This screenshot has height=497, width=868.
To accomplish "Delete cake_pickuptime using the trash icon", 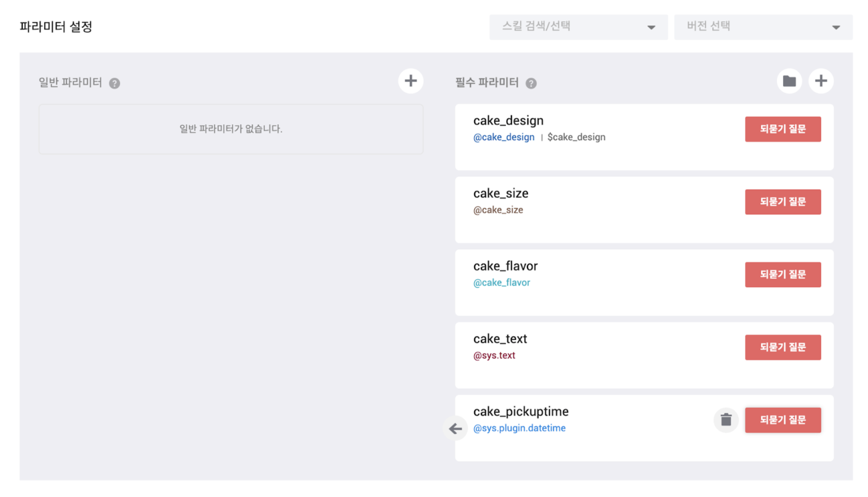I will (725, 420).
